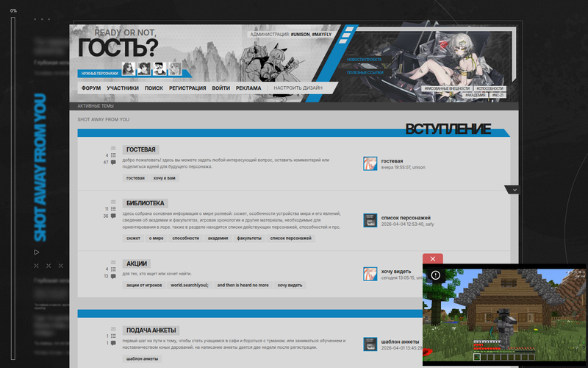588x368 pixels.
Task: Open Новости проекта link
Action: pyautogui.click(x=364, y=59)
